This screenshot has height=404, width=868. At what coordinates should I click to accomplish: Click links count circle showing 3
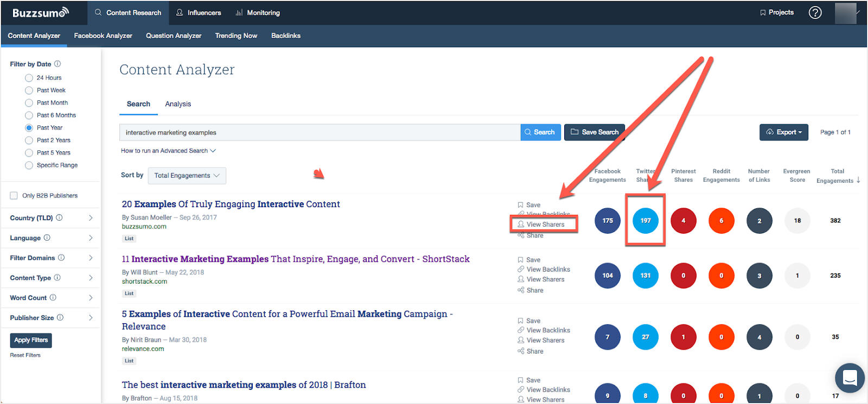tap(759, 275)
